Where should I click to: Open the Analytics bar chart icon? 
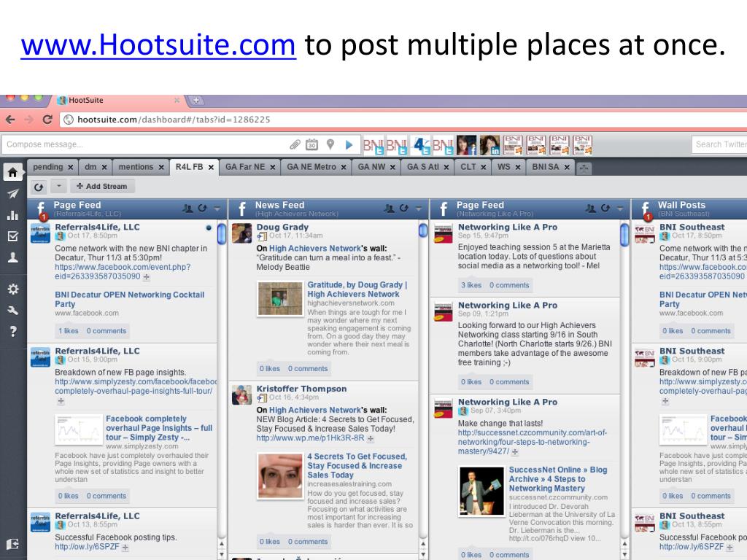tap(13, 215)
